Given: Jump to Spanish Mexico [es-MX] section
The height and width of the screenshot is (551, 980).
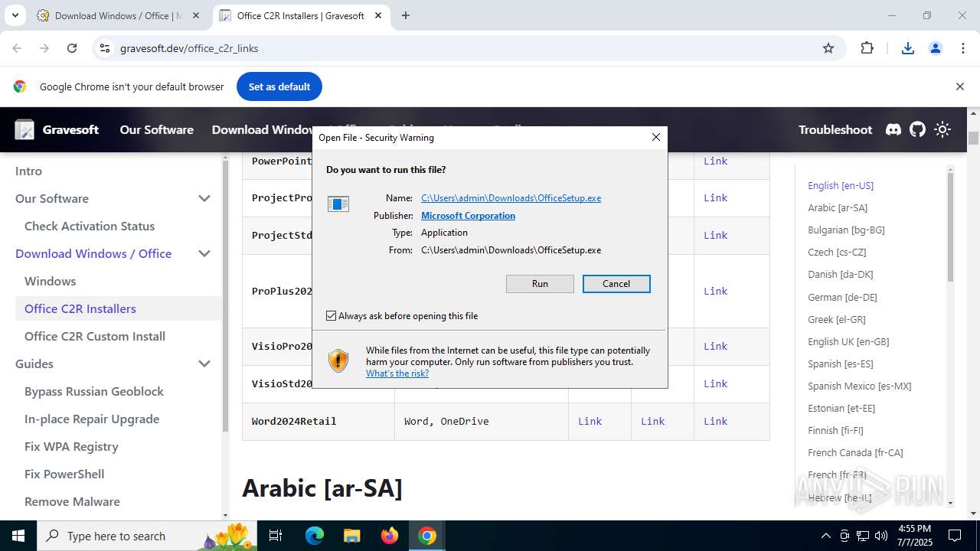Looking at the screenshot, I should coord(860,386).
